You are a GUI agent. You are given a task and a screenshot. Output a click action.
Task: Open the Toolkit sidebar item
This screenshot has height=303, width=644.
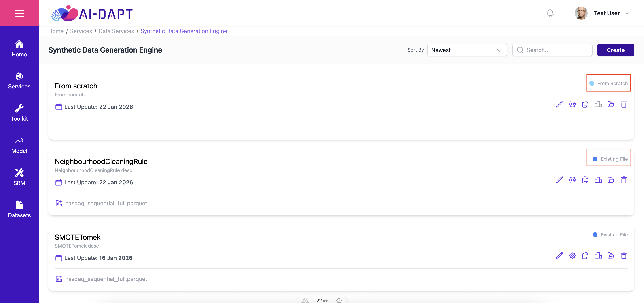click(19, 113)
